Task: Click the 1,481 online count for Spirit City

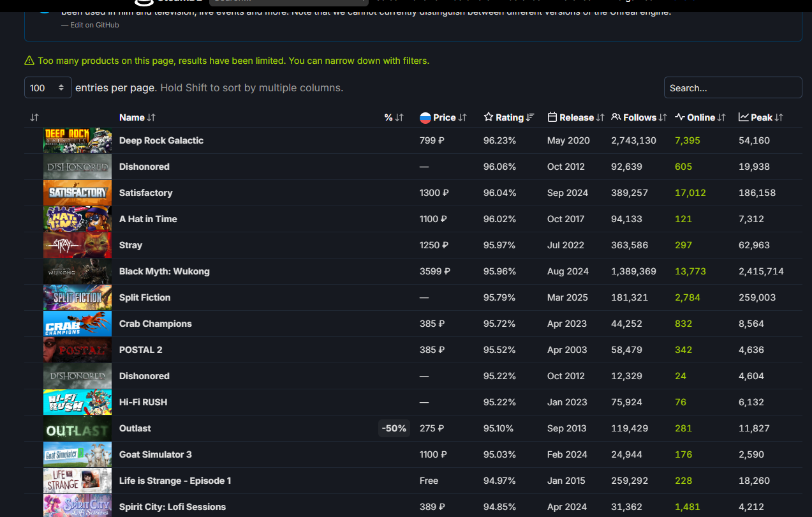Action: click(x=688, y=507)
